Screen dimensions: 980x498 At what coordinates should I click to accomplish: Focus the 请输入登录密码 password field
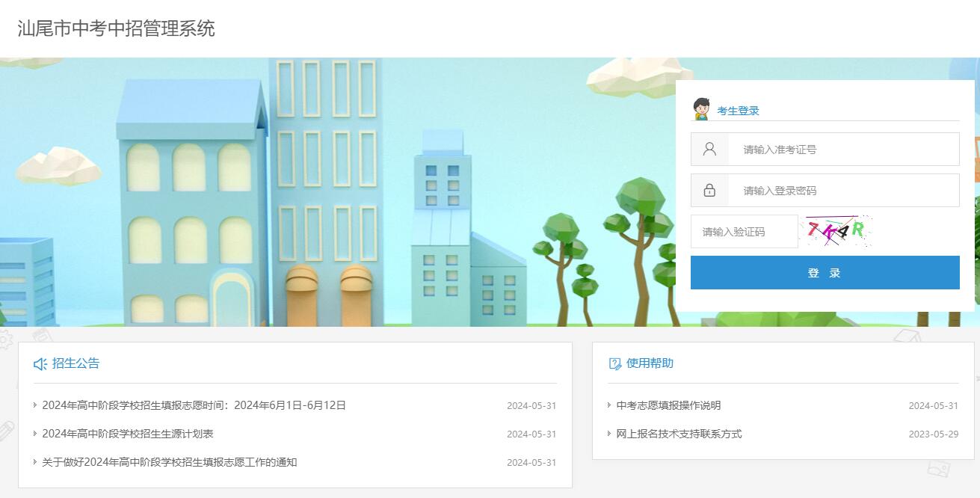(843, 191)
